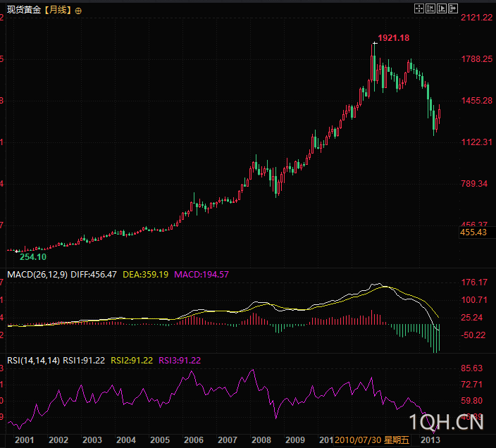Open the MACD(26,12,9) indicator settings label

tap(37, 274)
